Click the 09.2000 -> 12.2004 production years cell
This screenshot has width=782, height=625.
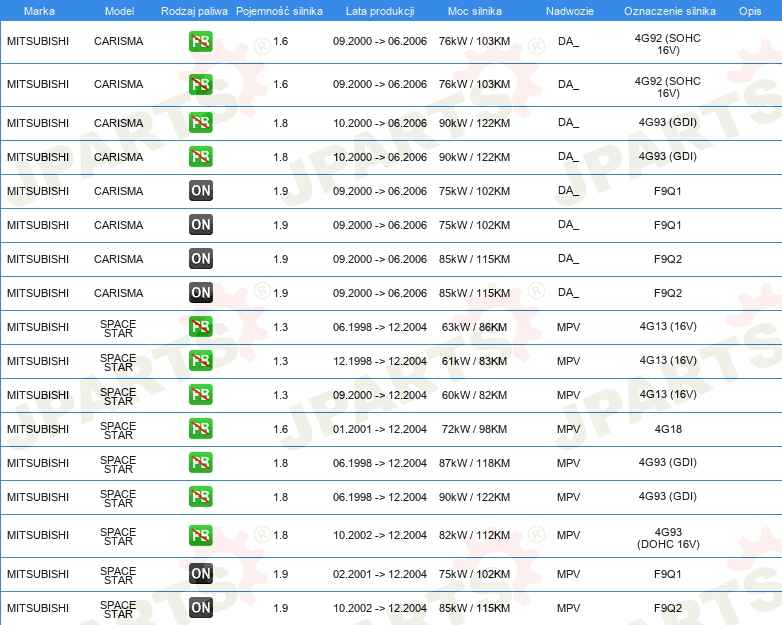click(380, 395)
